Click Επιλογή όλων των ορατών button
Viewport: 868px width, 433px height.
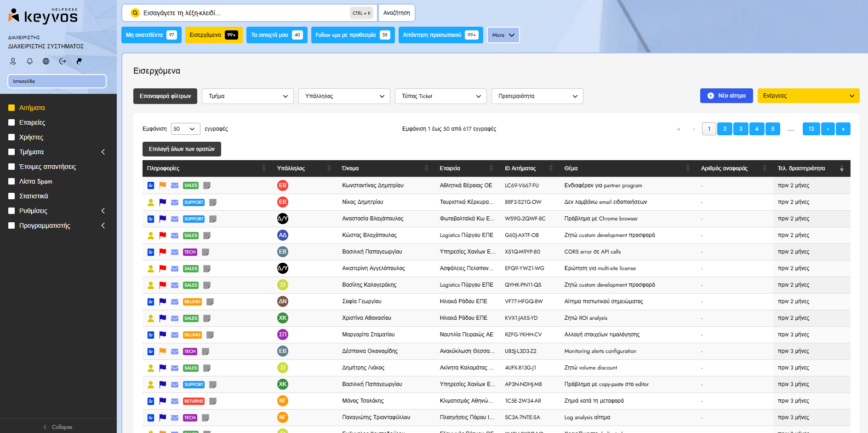pyautogui.click(x=182, y=149)
